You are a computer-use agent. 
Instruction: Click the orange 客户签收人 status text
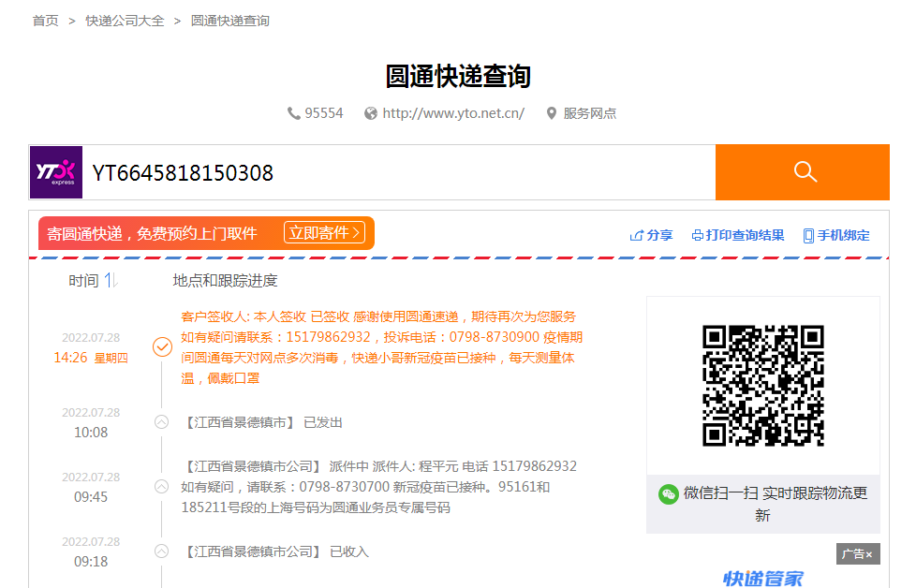(381, 347)
